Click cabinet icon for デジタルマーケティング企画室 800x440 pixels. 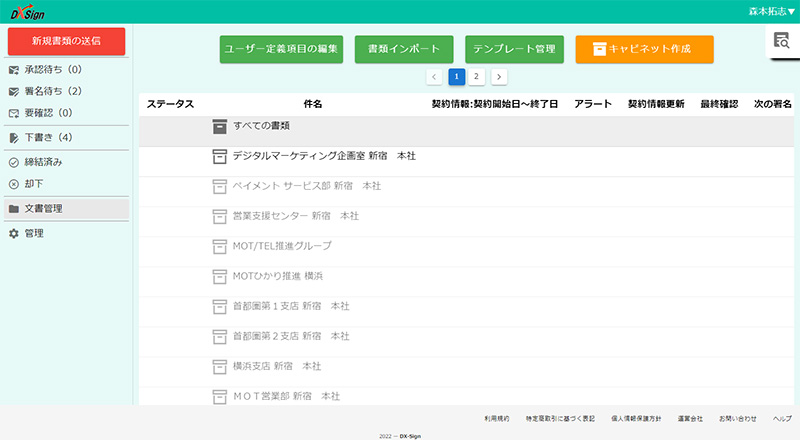219,156
